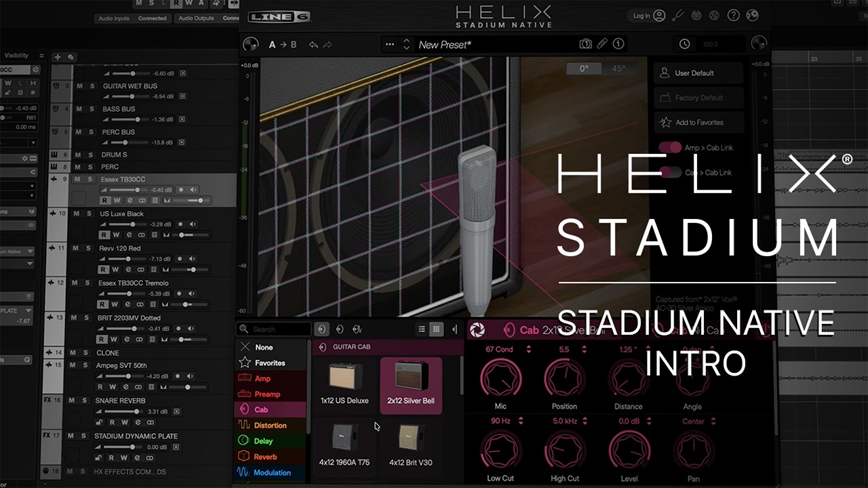Click the paperclip attach icon

pos(602,44)
